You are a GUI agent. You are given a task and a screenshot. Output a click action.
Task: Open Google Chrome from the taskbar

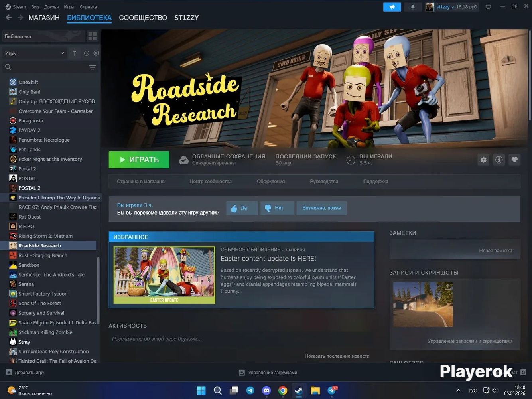[283, 390]
